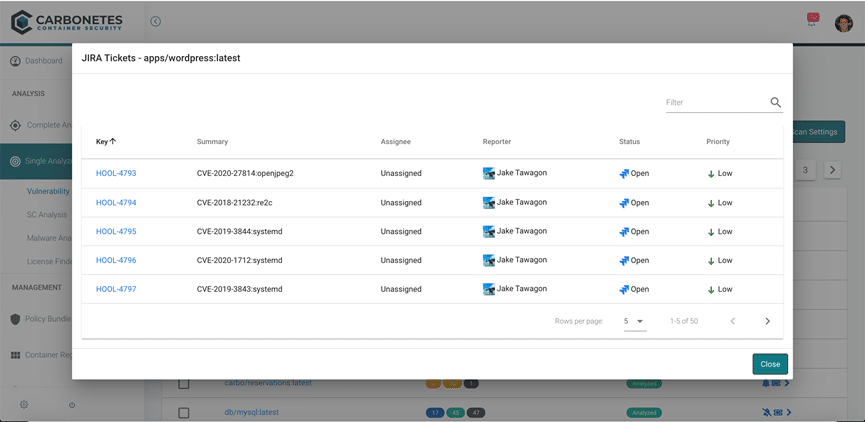Check the carbo/reservations:latest checkbox
Screen dimensions: 865x422
click(184, 383)
